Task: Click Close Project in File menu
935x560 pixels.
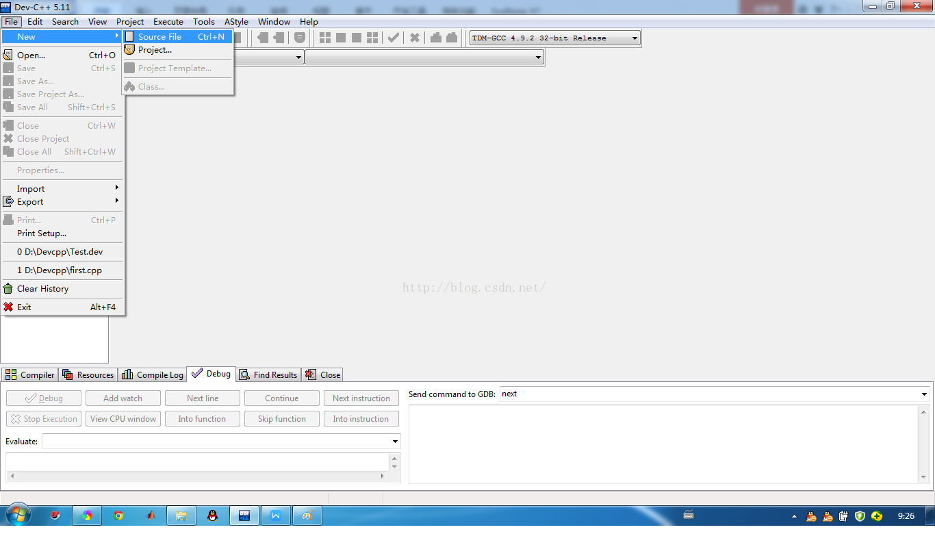Action: tap(62, 138)
